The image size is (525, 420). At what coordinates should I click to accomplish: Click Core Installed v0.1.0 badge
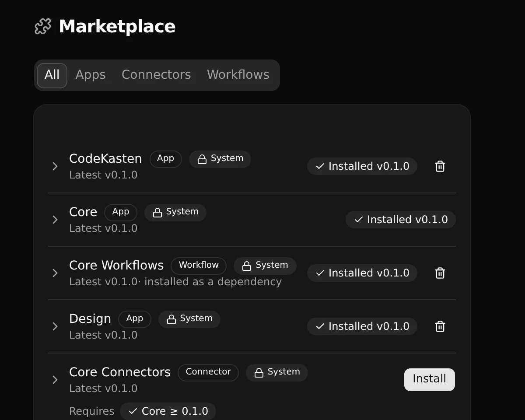pyautogui.click(x=401, y=220)
